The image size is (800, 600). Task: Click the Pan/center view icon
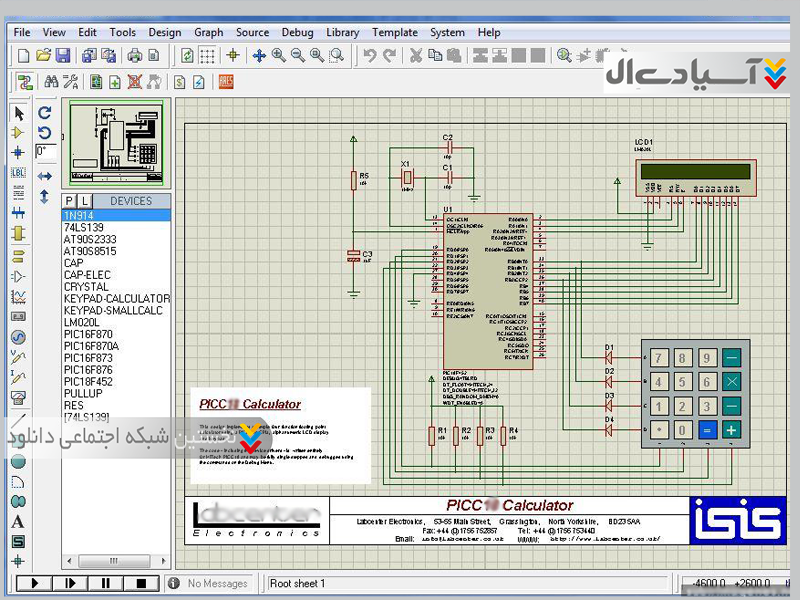click(x=258, y=56)
